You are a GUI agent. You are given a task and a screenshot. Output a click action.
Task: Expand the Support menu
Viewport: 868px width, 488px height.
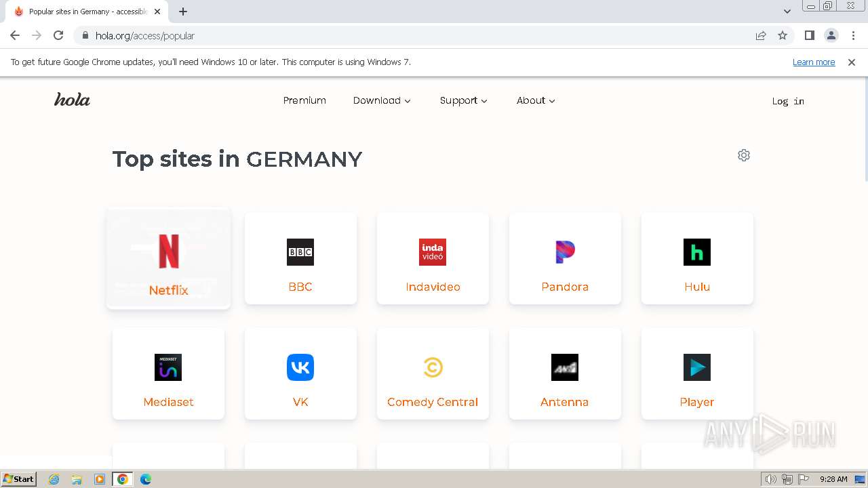pos(463,100)
